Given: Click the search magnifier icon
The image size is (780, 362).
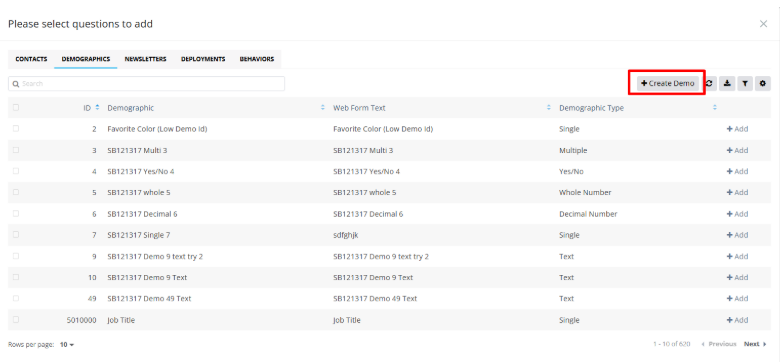Looking at the screenshot, I should click(16, 84).
